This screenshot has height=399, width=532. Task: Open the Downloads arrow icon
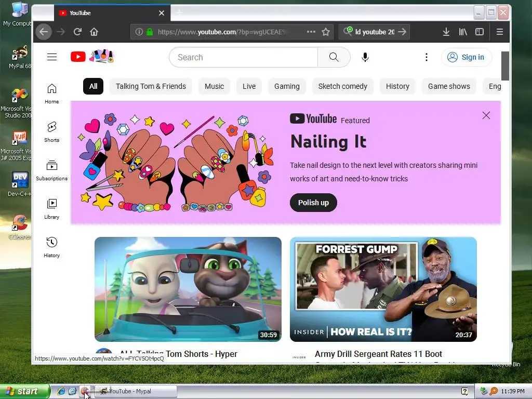pyautogui.click(x=446, y=32)
